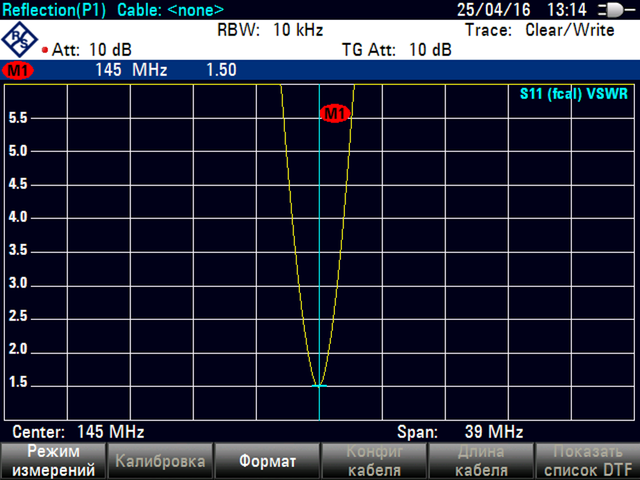
Task: Select the red M1 marker on trace
Action: coord(334,114)
